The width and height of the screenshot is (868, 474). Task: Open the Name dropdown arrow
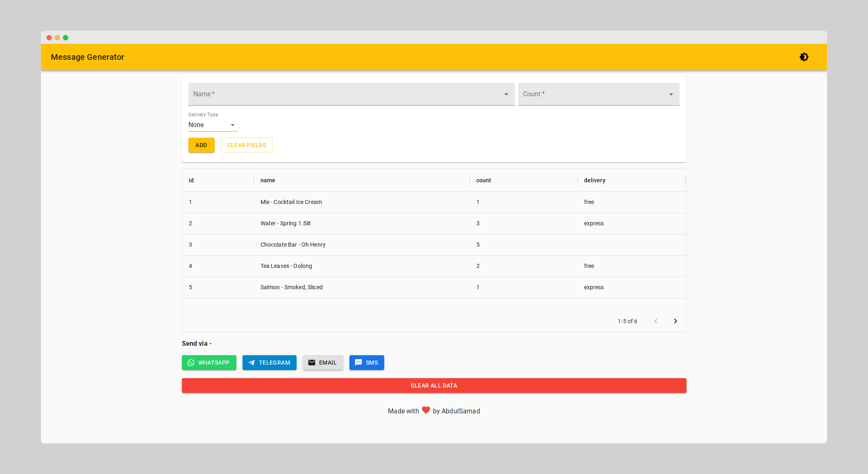506,94
